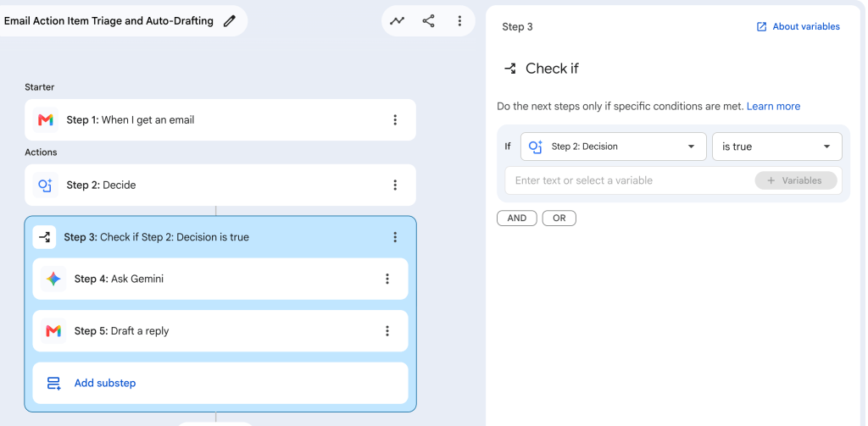Click the flow title Email Action Item Triage
868x426 pixels.
pyautogui.click(x=108, y=21)
